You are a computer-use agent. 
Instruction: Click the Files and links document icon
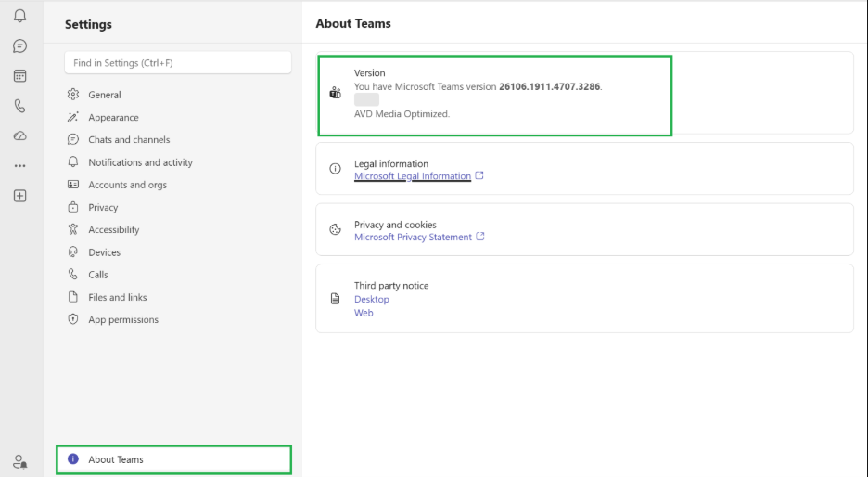[73, 297]
